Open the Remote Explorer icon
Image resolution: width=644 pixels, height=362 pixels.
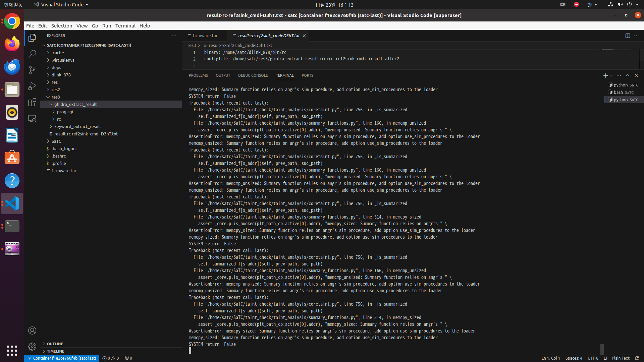pyautogui.click(x=32, y=118)
